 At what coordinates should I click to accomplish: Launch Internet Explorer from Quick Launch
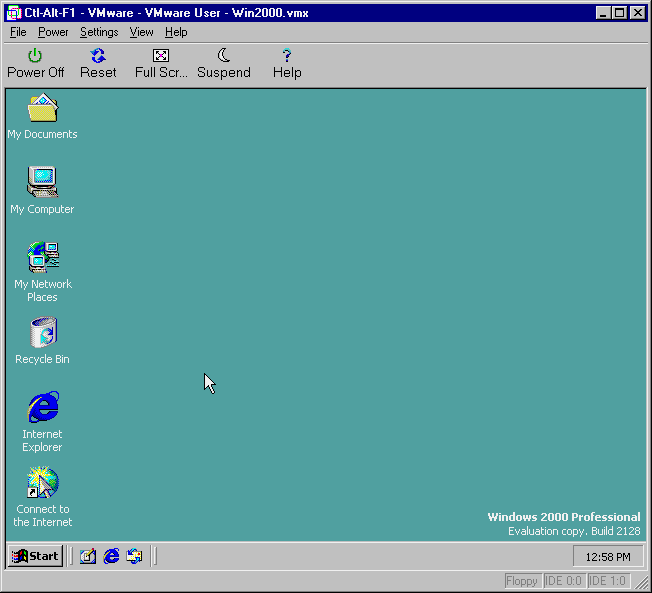click(x=111, y=556)
